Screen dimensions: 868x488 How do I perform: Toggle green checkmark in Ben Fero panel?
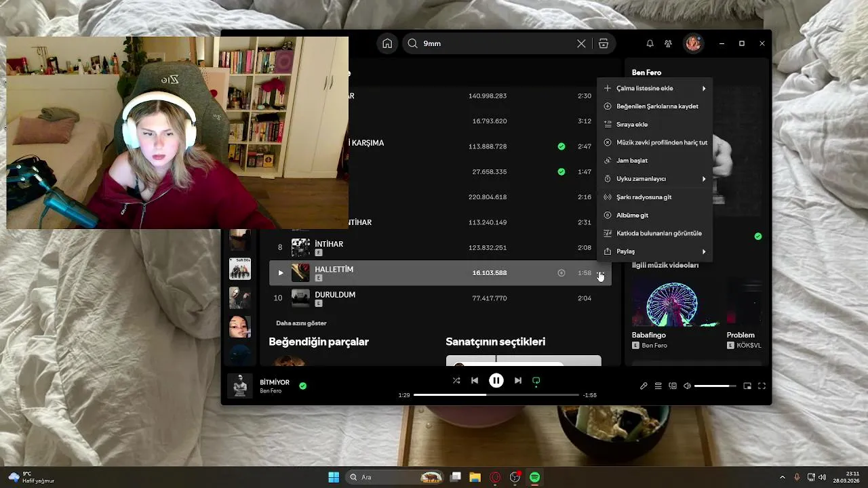pyautogui.click(x=758, y=236)
